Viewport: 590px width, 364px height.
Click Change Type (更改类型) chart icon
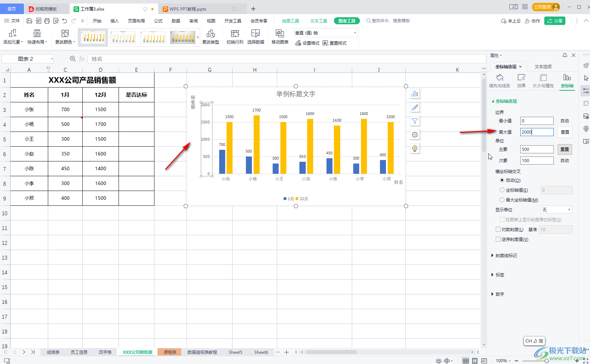(x=211, y=37)
